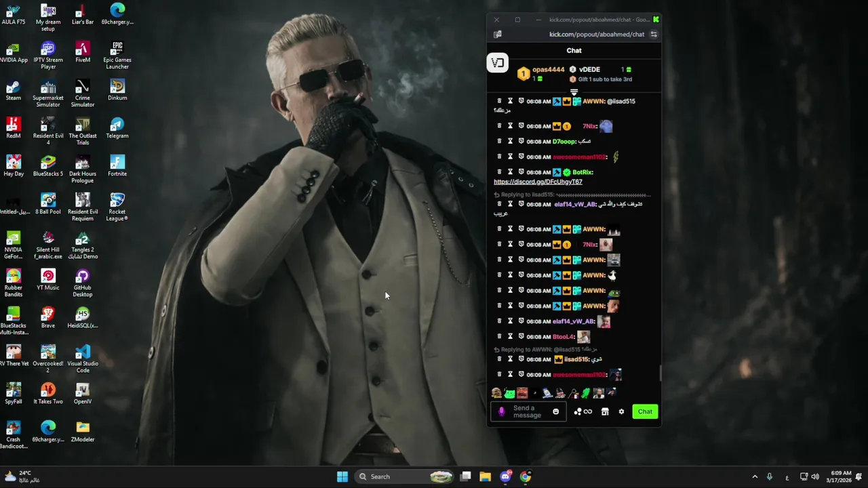Open It Takes Two desktop shortcut
Viewport: 868px width, 488px height.
(x=48, y=393)
